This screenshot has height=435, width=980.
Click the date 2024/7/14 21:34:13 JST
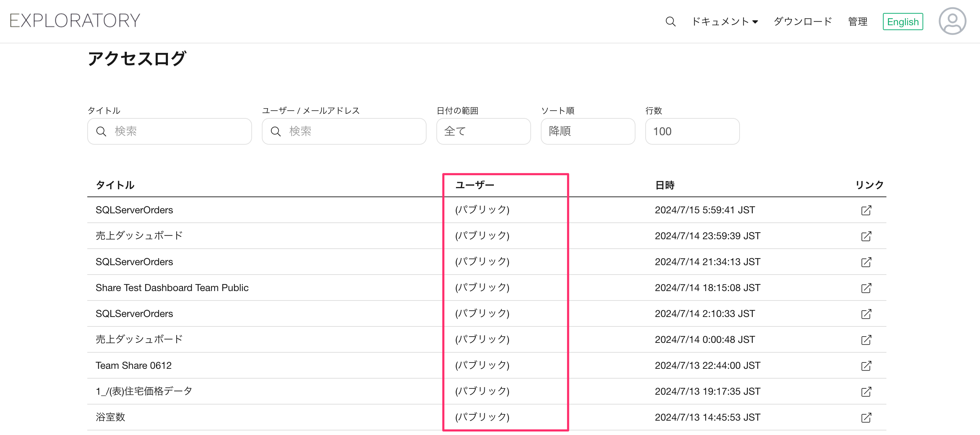point(707,262)
